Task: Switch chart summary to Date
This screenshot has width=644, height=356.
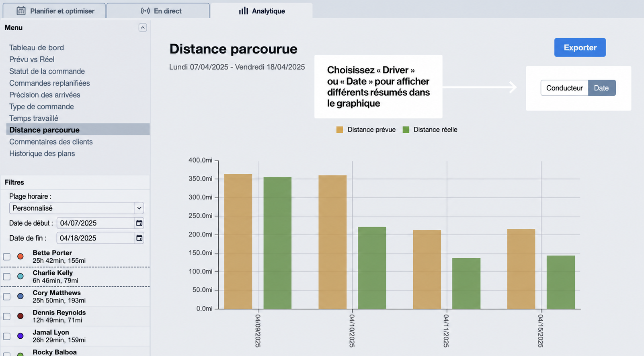Action: tap(602, 88)
